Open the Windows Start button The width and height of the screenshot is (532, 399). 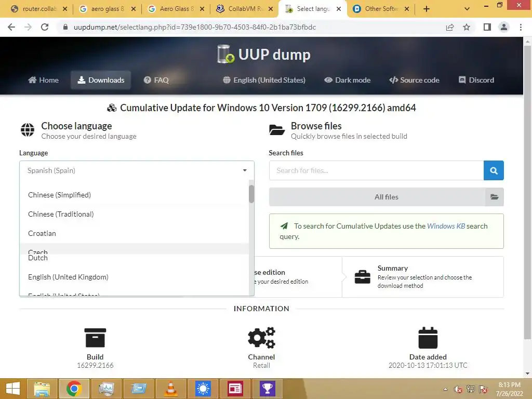pos(13,389)
